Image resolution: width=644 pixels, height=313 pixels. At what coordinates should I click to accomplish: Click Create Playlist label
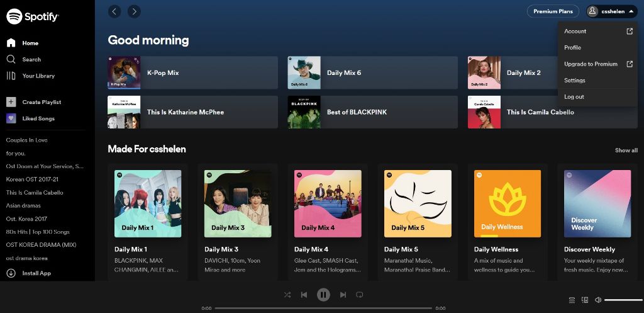(42, 103)
